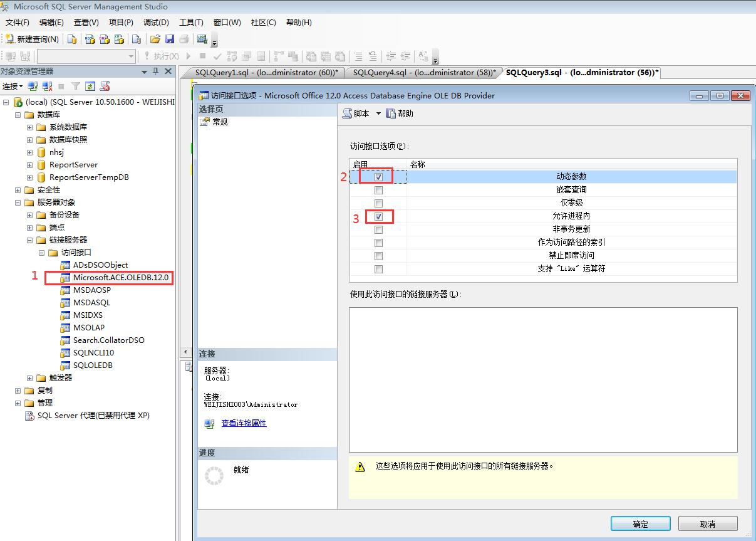Switch to the SQLQuery4.sql tab

pyautogui.click(x=424, y=73)
